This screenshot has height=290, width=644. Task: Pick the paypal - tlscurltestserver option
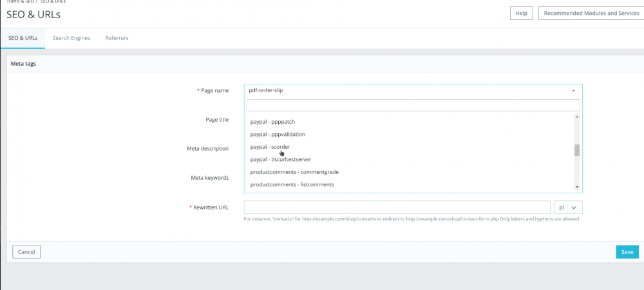coord(280,159)
